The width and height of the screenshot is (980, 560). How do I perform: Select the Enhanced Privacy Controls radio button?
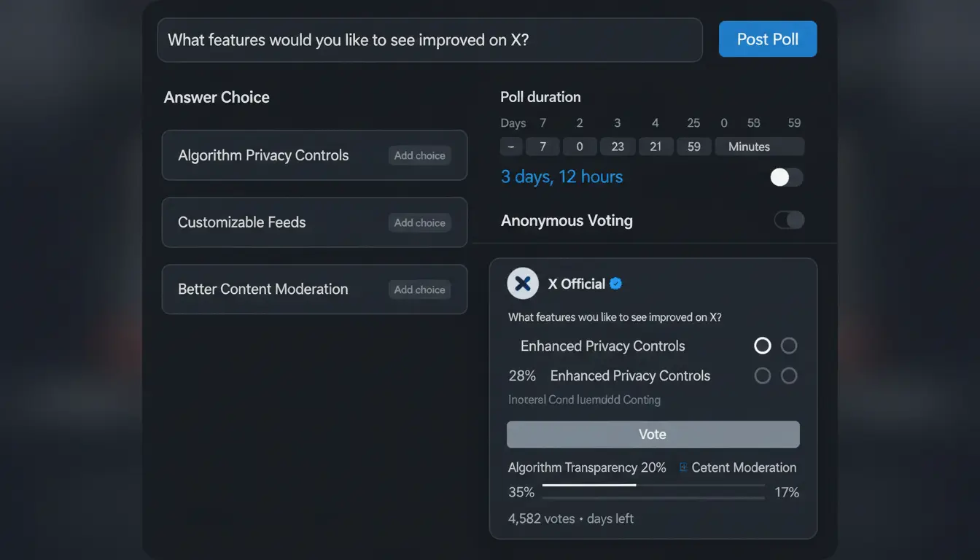763,346
